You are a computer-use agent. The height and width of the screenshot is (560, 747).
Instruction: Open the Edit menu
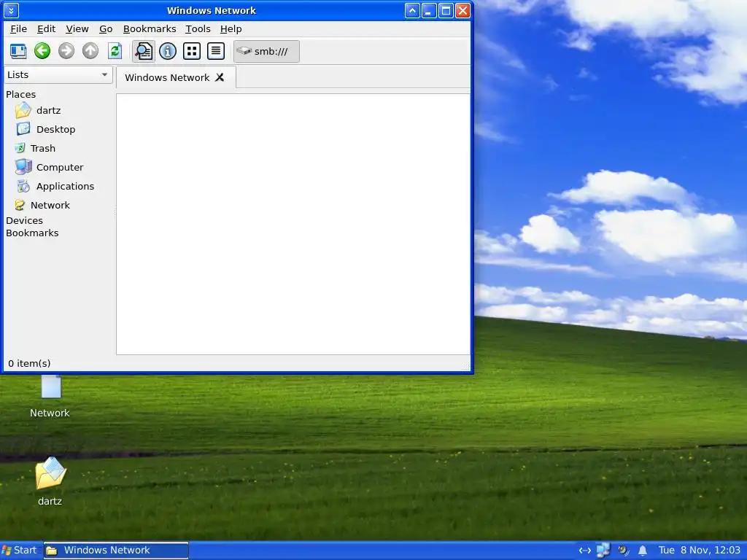[x=46, y=29]
